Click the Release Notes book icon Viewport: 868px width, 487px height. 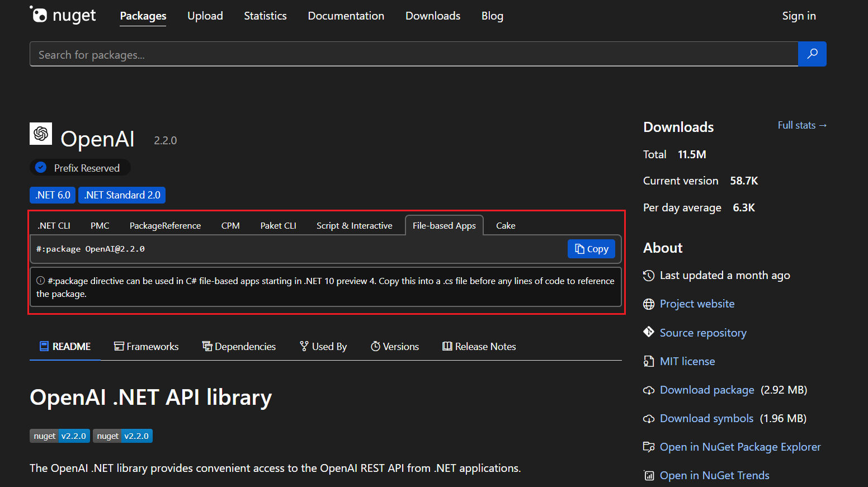(447, 346)
